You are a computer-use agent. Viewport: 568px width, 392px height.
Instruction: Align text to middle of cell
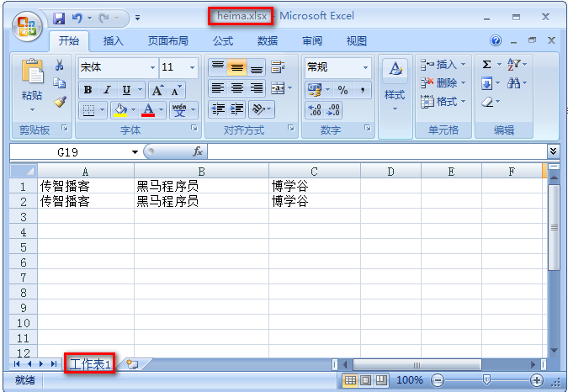coord(237,67)
